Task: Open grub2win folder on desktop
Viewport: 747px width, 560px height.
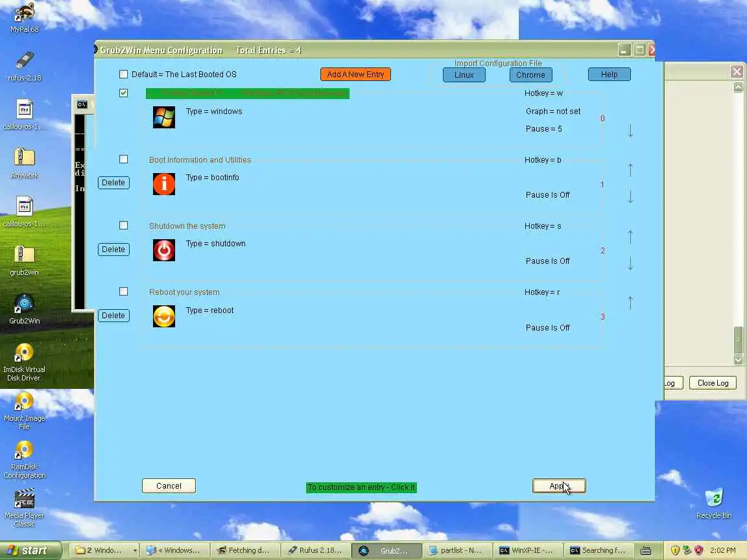Action: click(x=24, y=261)
